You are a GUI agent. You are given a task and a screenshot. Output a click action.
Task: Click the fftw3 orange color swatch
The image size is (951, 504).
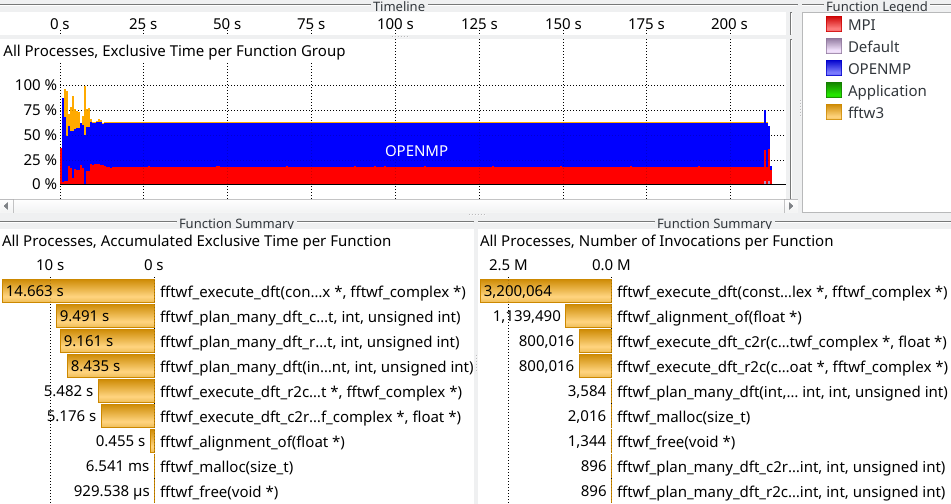pyautogui.click(x=833, y=112)
